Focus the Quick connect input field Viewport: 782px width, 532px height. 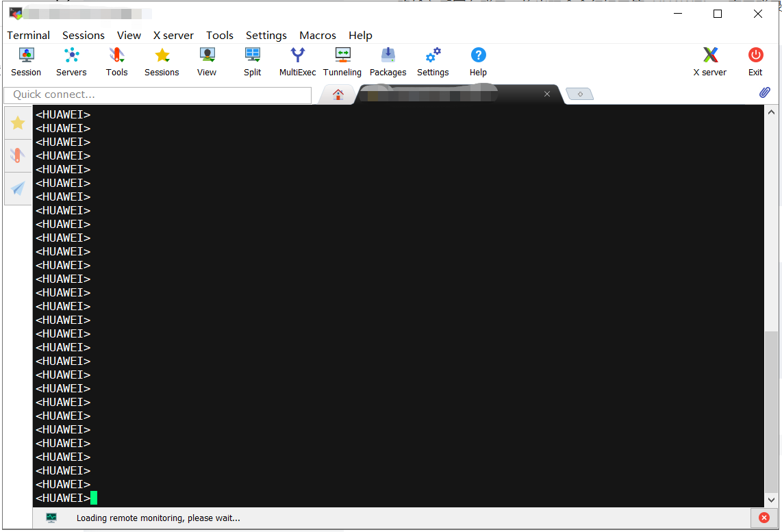pyautogui.click(x=157, y=94)
